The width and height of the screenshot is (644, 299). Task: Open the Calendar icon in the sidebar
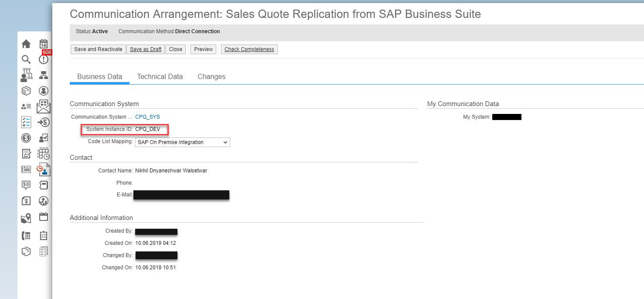[x=44, y=43]
